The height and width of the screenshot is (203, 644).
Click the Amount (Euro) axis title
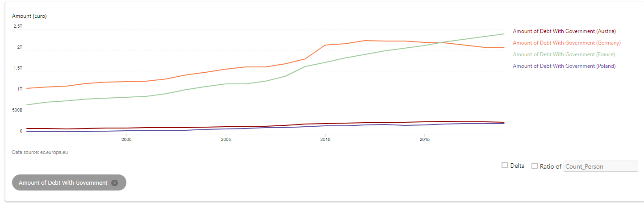(x=29, y=16)
